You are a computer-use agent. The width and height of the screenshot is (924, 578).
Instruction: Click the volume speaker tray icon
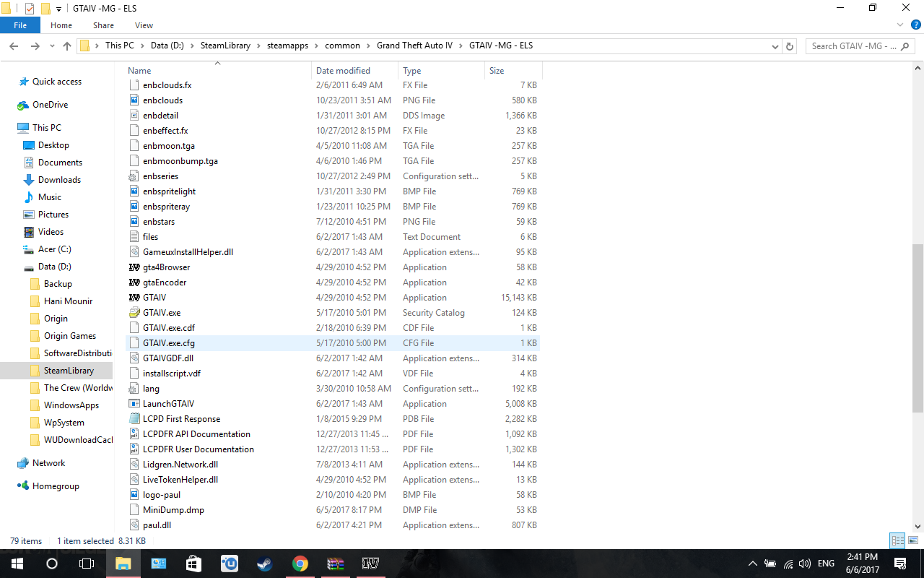(x=805, y=564)
